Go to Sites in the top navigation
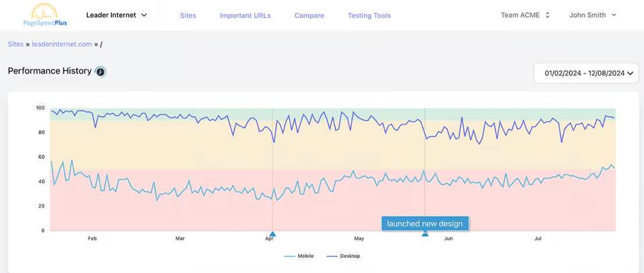This screenshot has width=644, height=273. 188,16
